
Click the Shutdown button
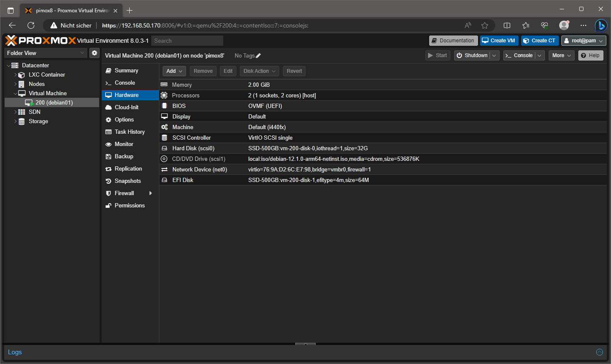(472, 55)
